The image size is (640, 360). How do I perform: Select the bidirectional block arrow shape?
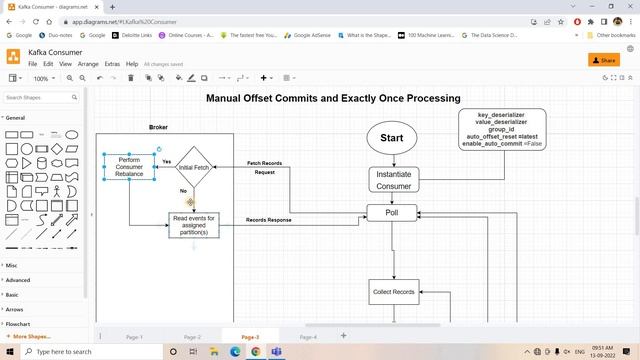(57, 220)
